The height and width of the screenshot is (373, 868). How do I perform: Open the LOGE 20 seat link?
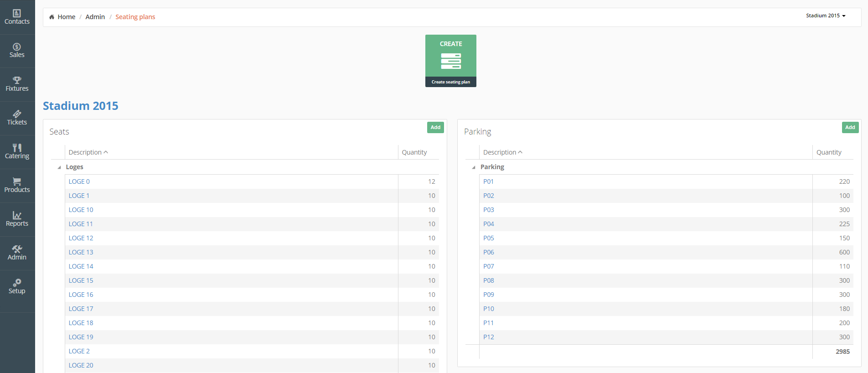81,365
